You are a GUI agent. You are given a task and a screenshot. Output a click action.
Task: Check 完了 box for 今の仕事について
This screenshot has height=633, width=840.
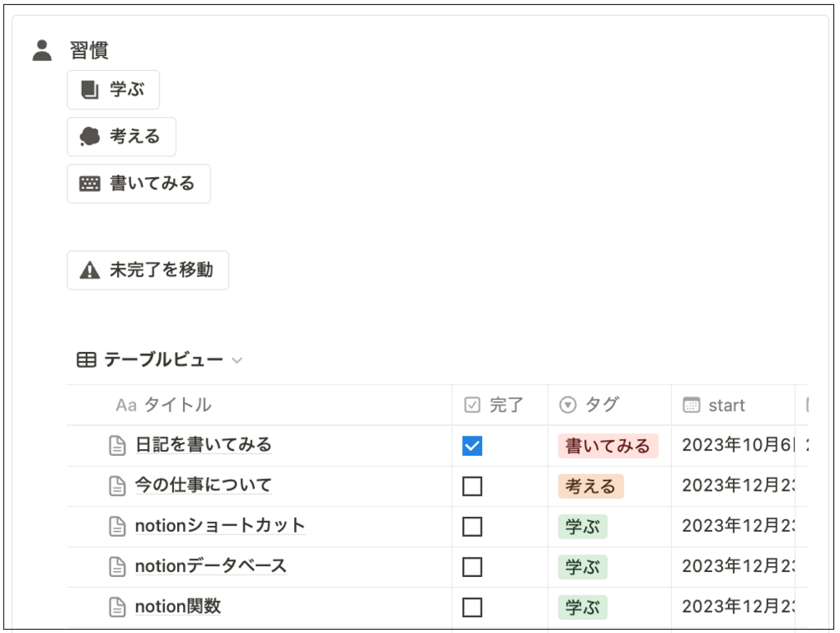(x=472, y=486)
